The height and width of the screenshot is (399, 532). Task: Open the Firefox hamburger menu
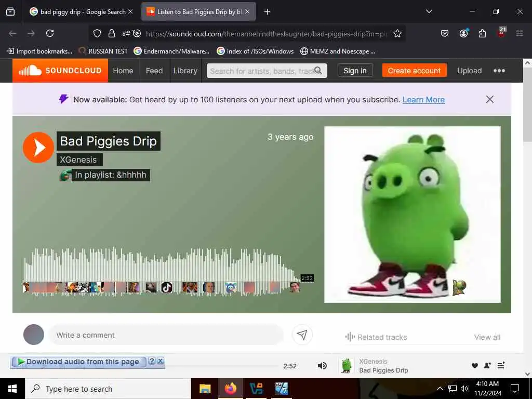pyautogui.click(x=519, y=33)
